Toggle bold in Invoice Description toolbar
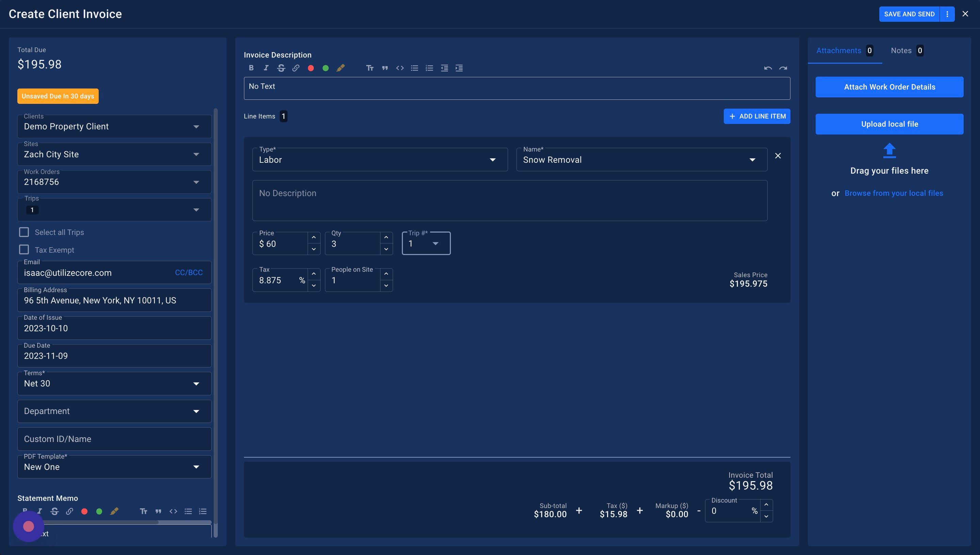 [251, 68]
